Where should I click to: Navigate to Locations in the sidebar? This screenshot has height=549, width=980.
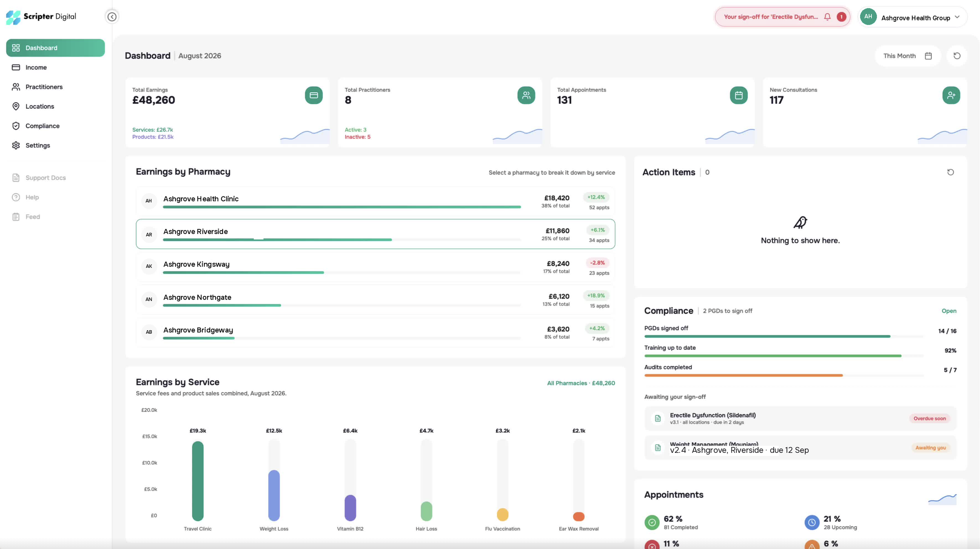click(55, 107)
